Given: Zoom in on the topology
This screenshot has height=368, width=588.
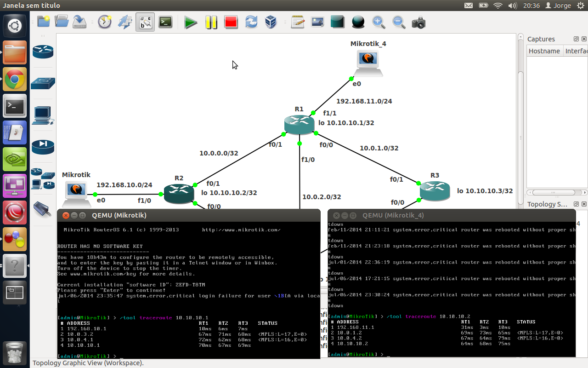Looking at the screenshot, I should pyautogui.click(x=379, y=22).
